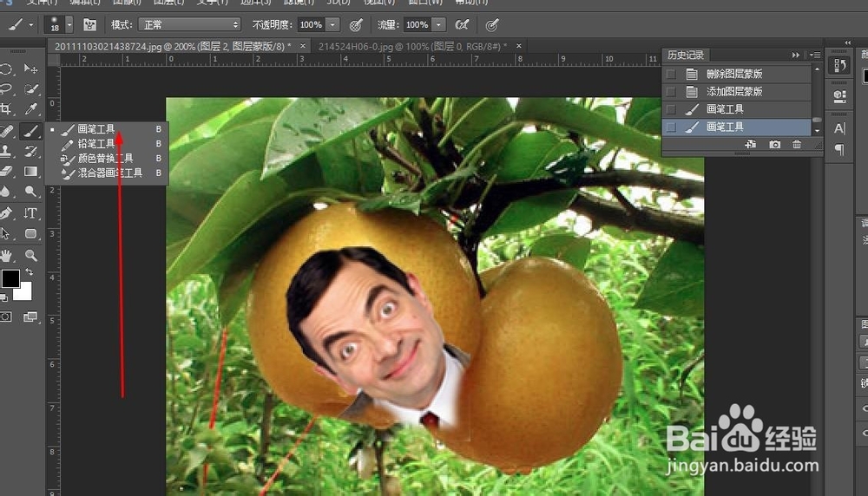868x496 pixels.
Task: Select the Path Selection tool
Action: (x=6, y=234)
